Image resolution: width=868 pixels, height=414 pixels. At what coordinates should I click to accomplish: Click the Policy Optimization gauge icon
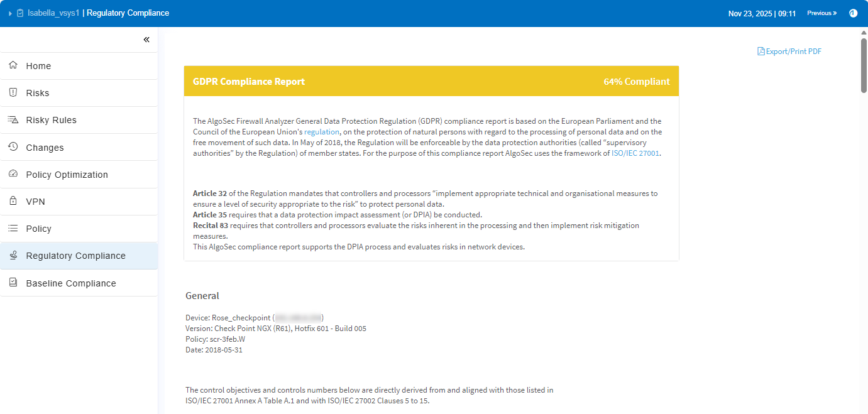13,174
